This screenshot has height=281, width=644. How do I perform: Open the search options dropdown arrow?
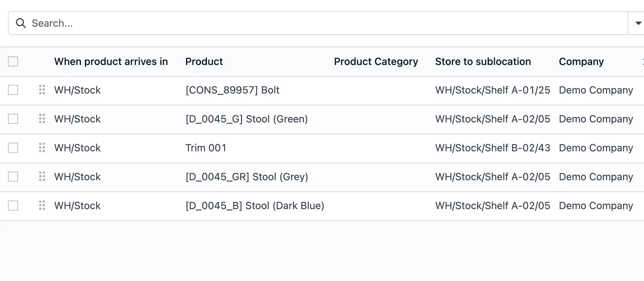(638, 23)
